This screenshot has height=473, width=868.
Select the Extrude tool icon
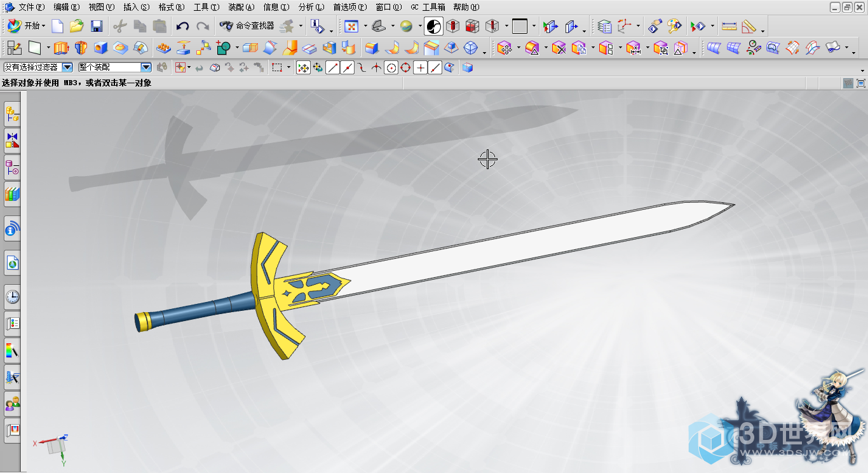(x=61, y=48)
